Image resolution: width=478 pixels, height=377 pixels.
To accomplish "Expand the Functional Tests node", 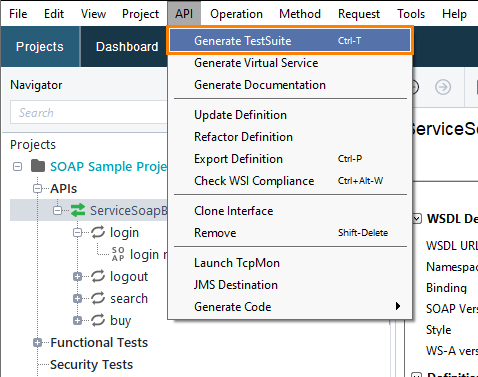I will (37, 342).
